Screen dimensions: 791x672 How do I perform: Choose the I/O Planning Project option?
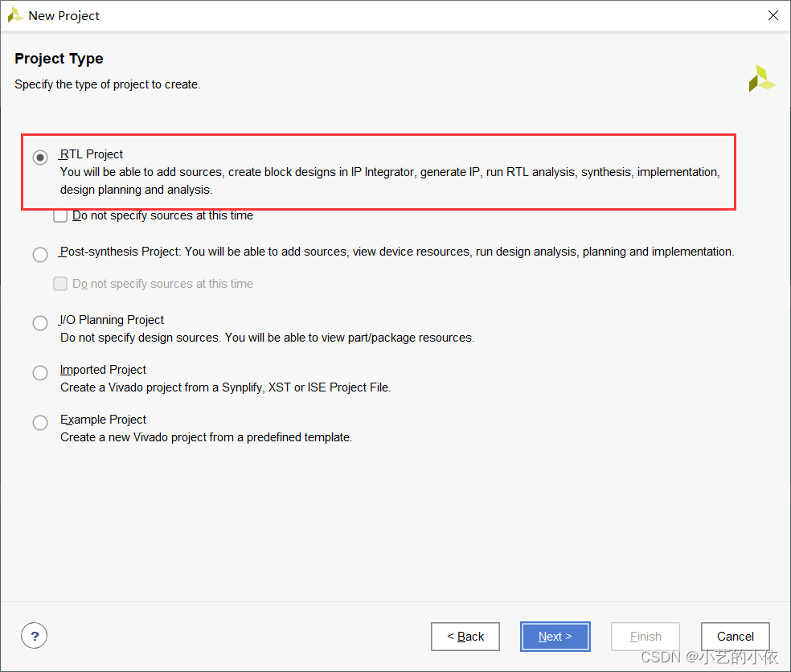click(40, 323)
